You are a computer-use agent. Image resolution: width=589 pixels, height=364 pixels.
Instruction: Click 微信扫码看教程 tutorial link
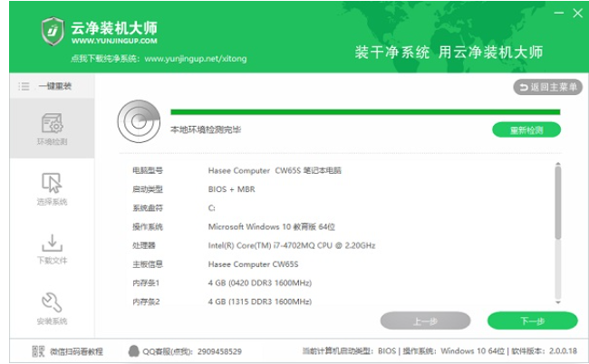point(77,351)
